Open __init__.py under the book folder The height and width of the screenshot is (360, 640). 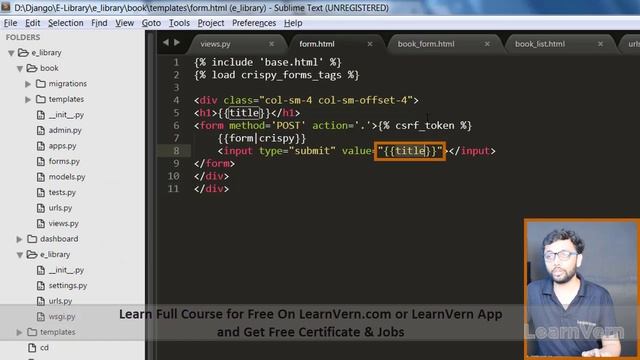66,115
